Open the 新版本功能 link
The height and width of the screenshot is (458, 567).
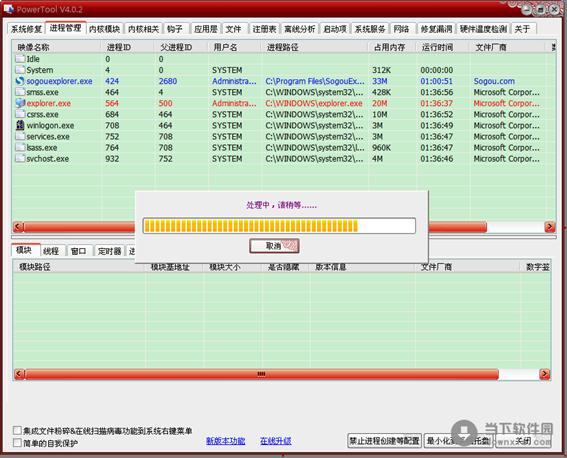226,441
